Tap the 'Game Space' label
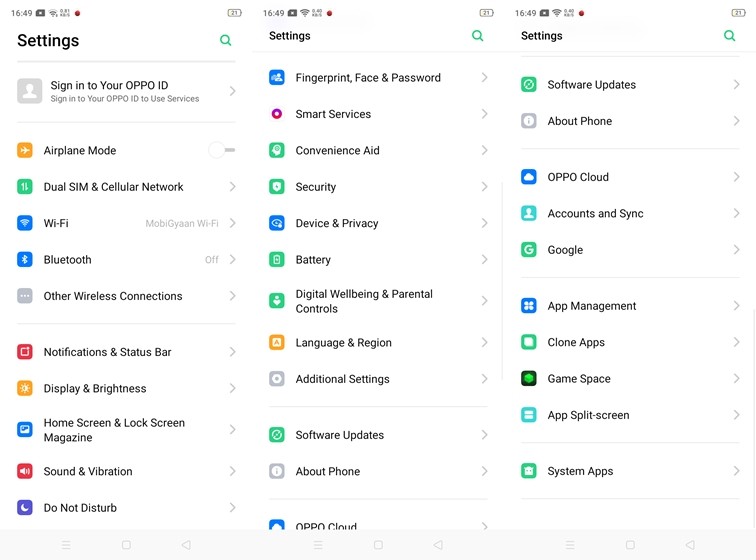 point(579,379)
